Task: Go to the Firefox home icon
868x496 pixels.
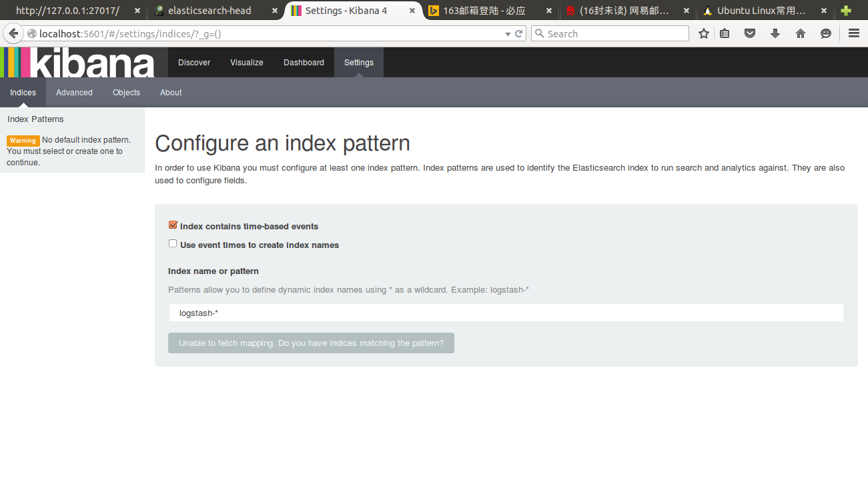Action: 801,33
